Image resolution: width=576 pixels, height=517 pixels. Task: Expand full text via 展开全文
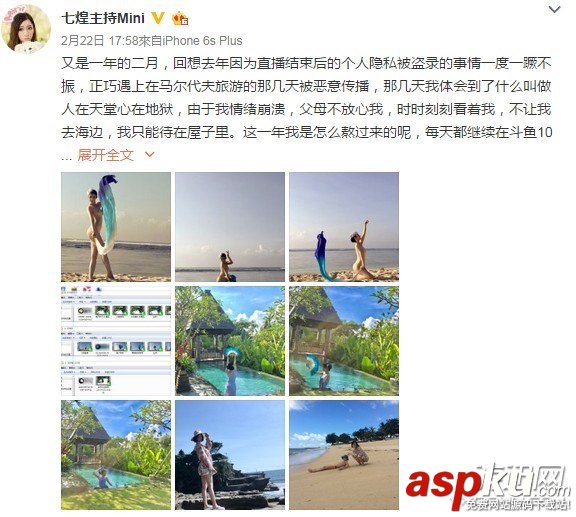tap(105, 155)
